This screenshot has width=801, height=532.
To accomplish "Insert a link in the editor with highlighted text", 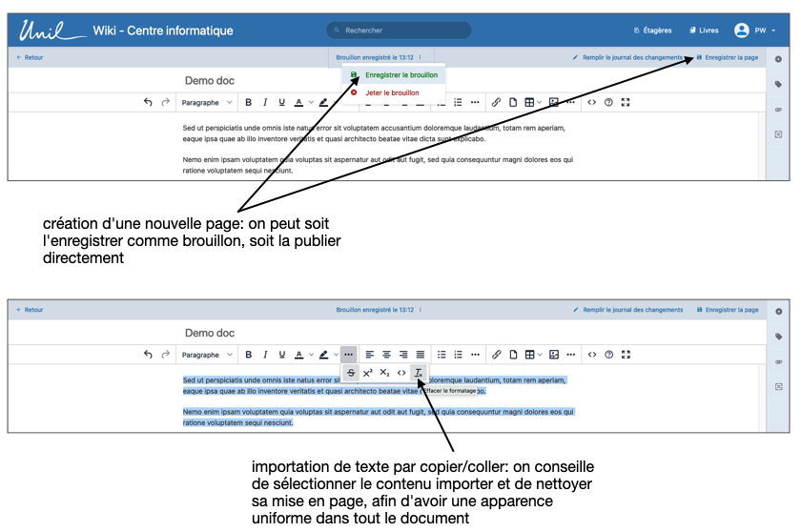I will tap(496, 355).
